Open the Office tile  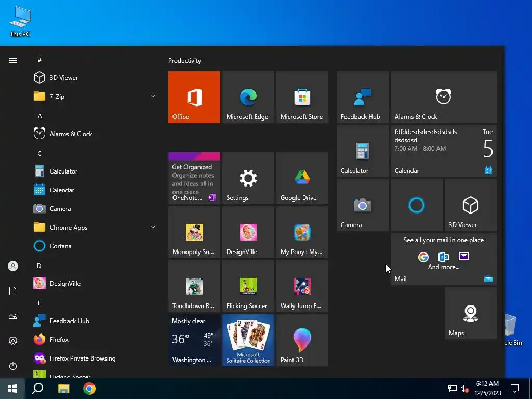[194, 97]
